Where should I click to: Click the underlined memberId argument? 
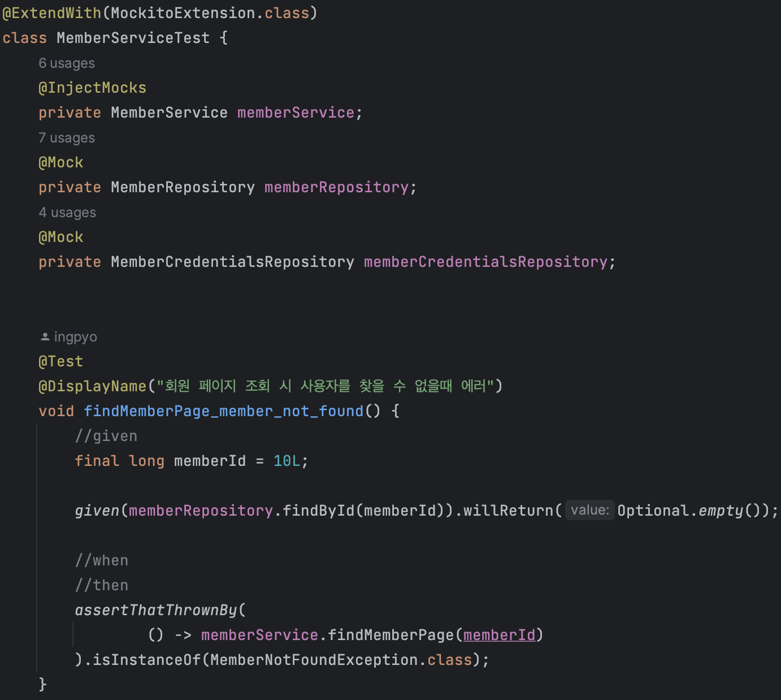[x=499, y=635]
